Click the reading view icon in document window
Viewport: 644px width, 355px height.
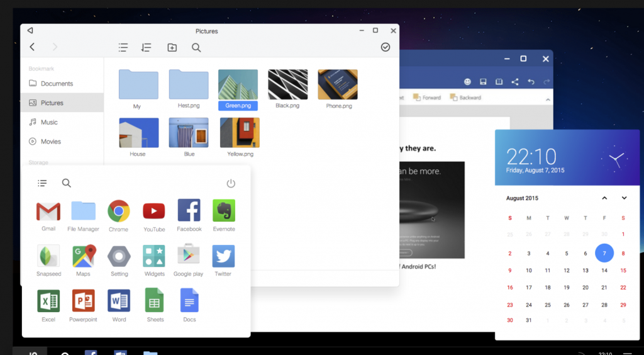(499, 82)
